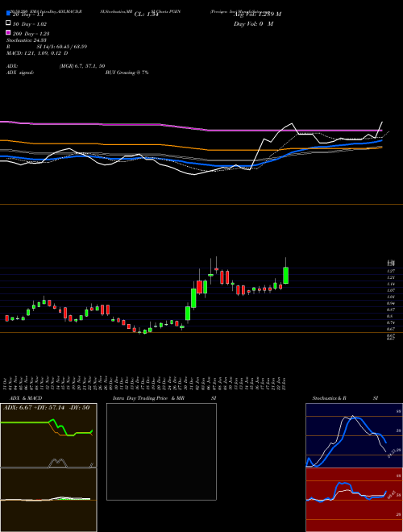The height and width of the screenshot is (532, 403).
Task: Select the '50 Day - 1.02' label
Action: pyautogui.click(x=30, y=24)
